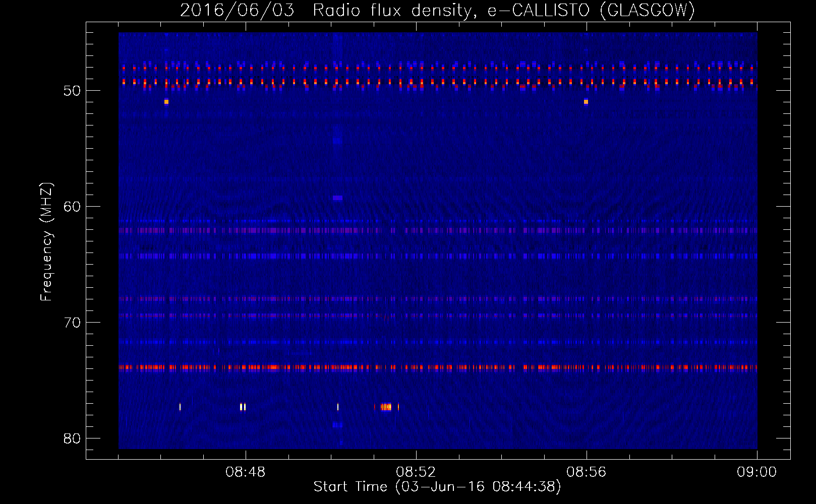Click the orange spot near 08:46 at 51 MHz
Screen dimensions: 816x504
point(166,102)
